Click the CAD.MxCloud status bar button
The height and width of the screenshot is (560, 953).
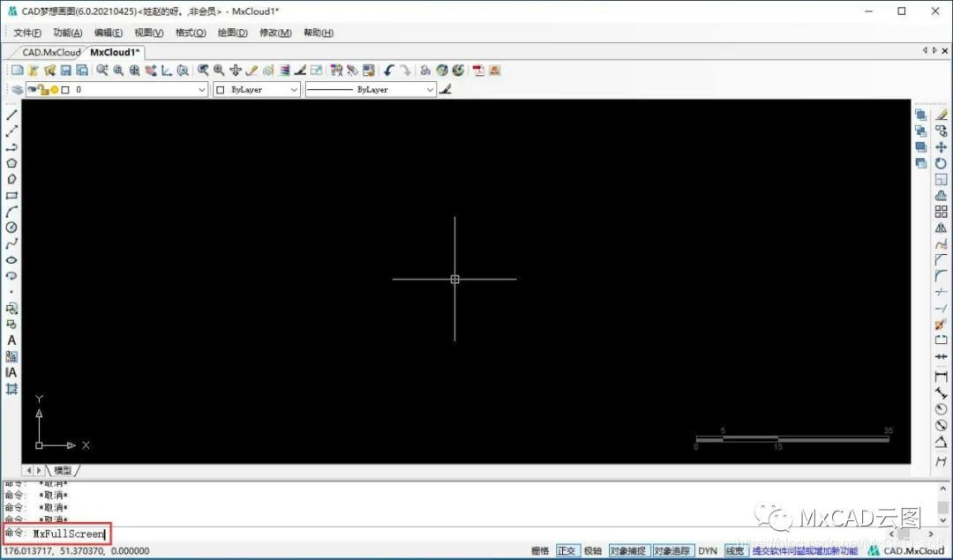point(906,551)
